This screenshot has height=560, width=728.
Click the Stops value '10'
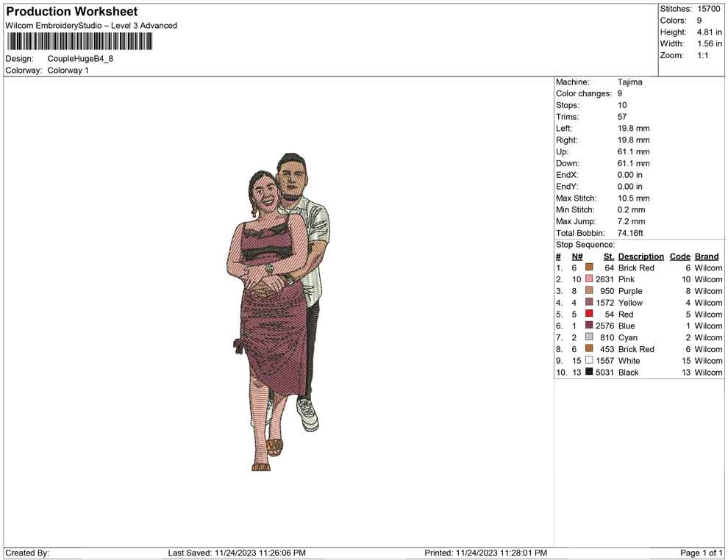coord(622,105)
